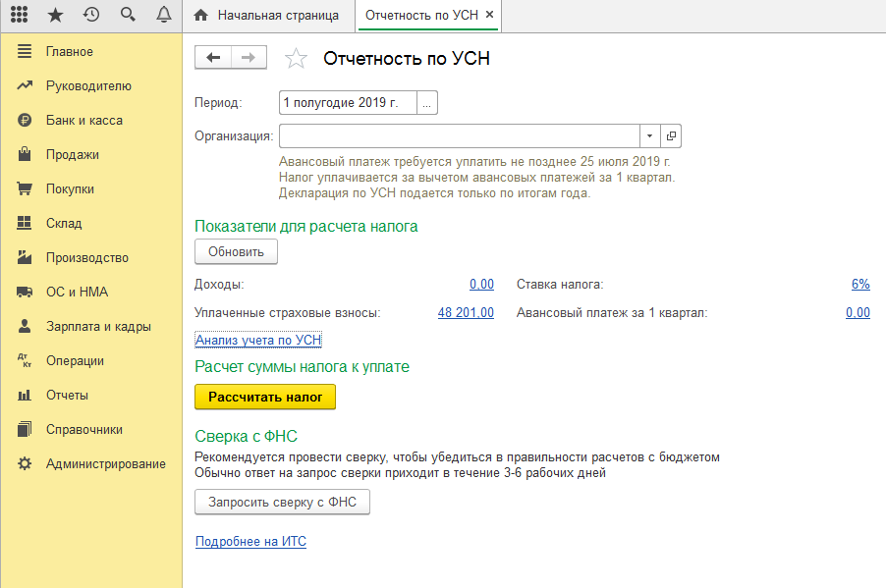
Task: Open notifications bell icon
Action: point(164,15)
